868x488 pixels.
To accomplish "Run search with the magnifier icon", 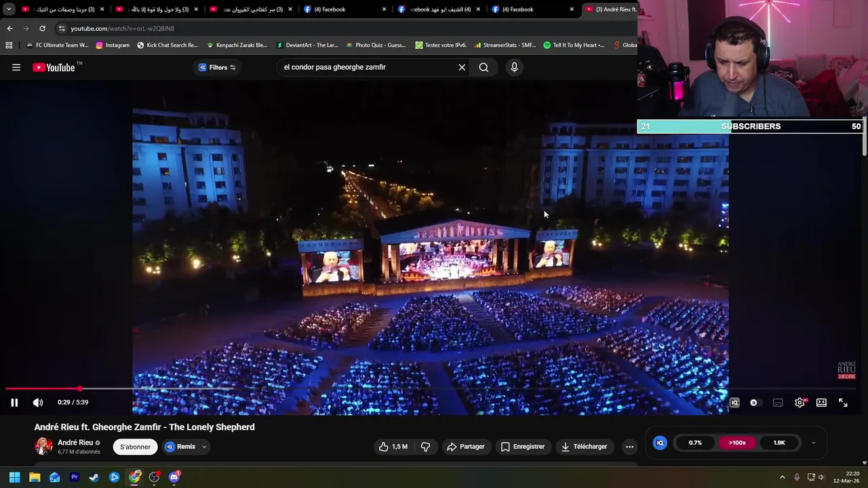I will pos(484,67).
